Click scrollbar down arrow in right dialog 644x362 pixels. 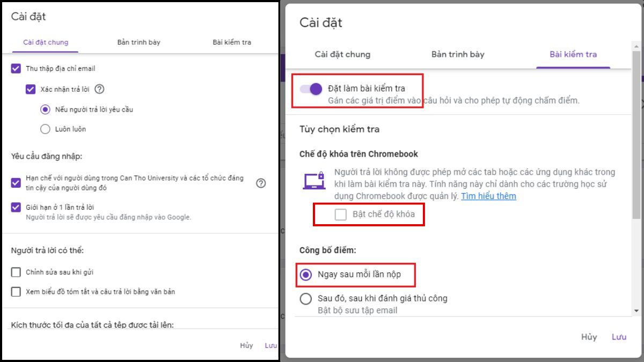636,311
